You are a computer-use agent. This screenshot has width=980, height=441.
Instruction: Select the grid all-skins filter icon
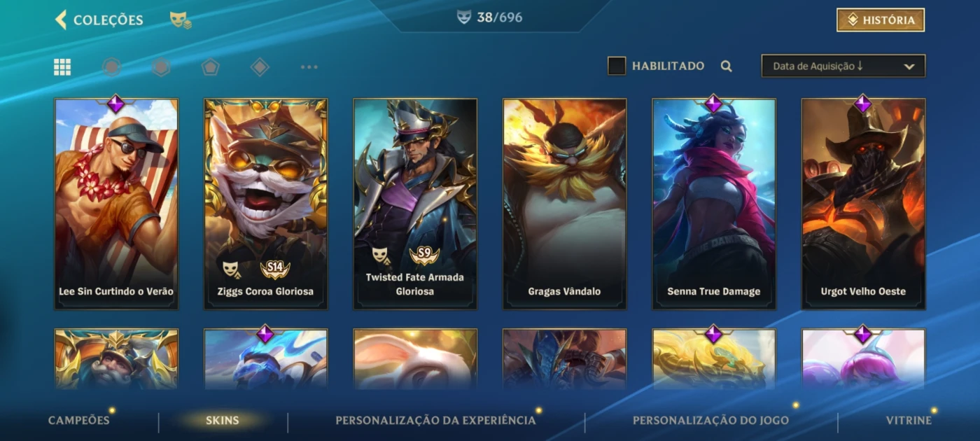(x=62, y=67)
